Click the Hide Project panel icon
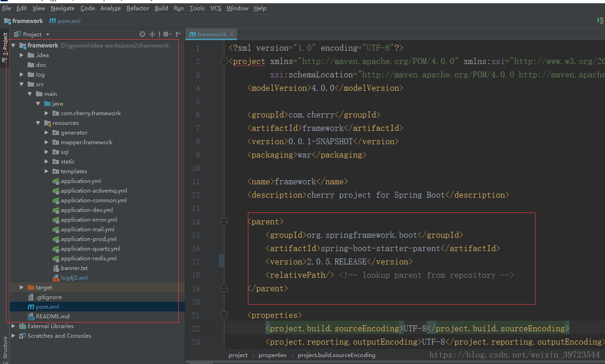 pos(177,34)
